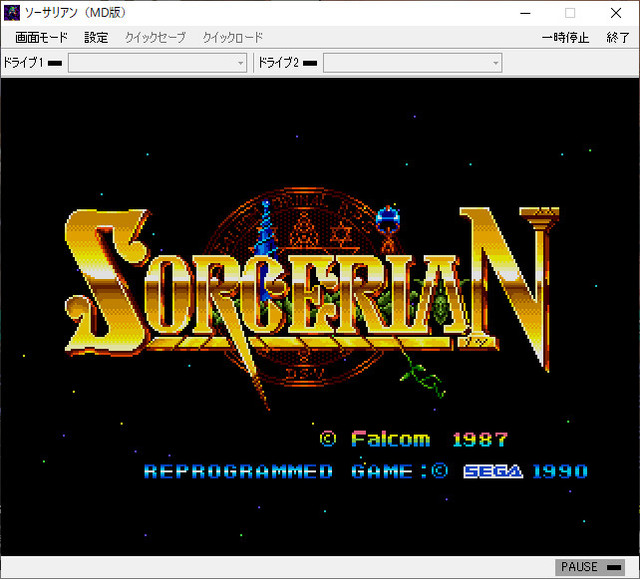This screenshot has height=579, width=640.
Task: Click inside the ドライブ1 combo box field
Action: pyautogui.click(x=157, y=63)
